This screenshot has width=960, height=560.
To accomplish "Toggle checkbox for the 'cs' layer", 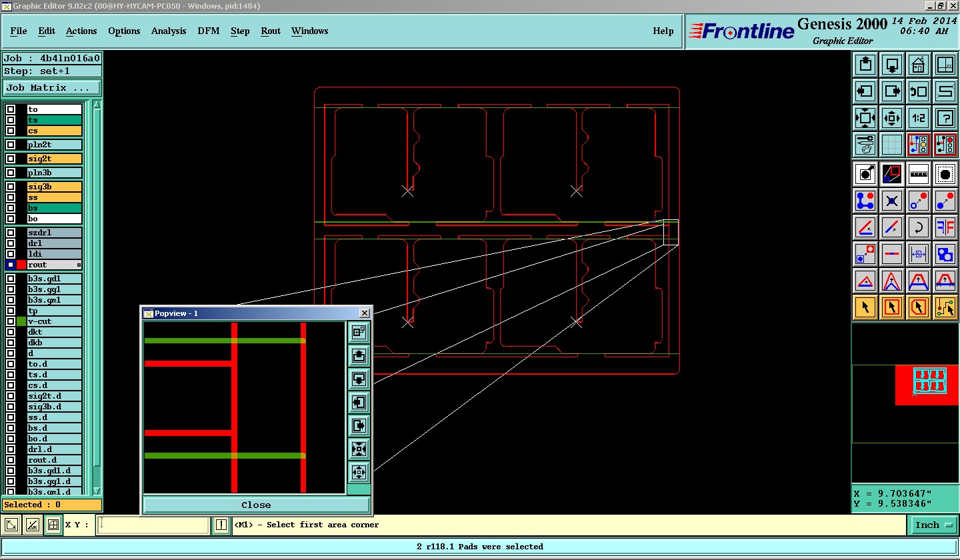I will point(11,131).
